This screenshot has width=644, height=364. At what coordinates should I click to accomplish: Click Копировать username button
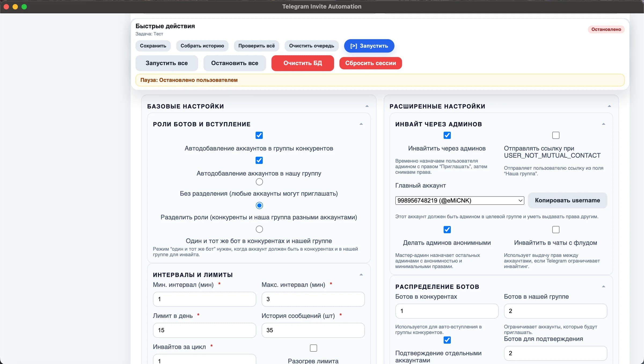tap(568, 200)
